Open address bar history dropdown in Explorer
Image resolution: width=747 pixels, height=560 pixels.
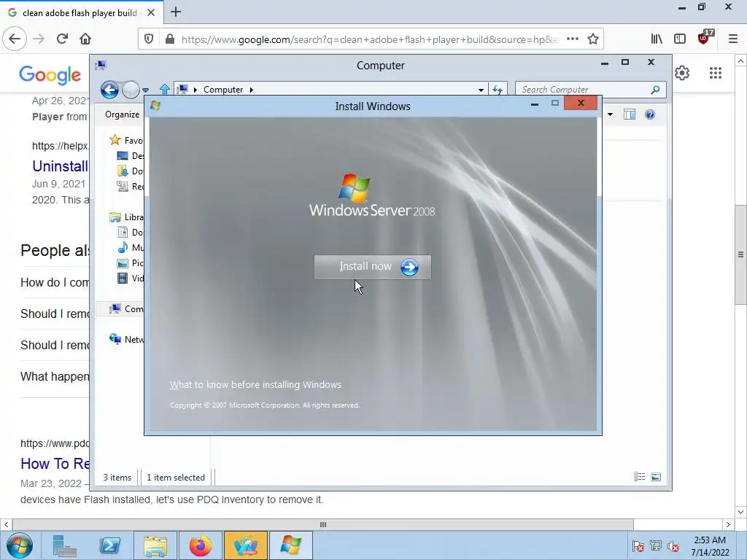click(481, 90)
